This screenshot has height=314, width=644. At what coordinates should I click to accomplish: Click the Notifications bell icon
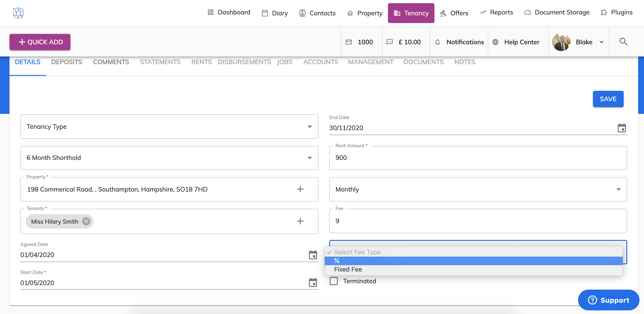tap(437, 42)
